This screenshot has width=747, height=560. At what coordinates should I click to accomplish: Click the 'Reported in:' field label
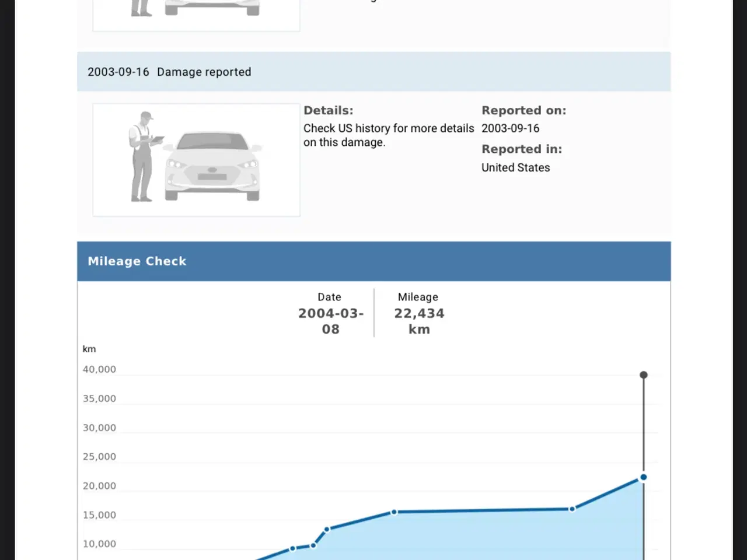click(521, 149)
